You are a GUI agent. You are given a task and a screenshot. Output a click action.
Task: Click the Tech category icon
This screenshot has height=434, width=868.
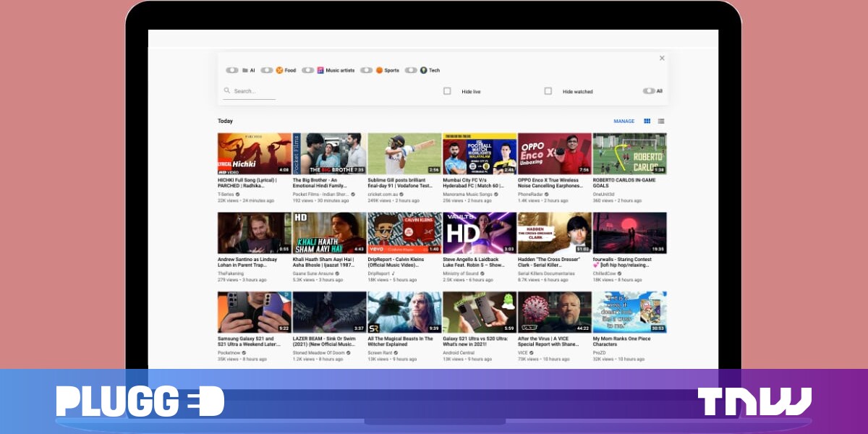[424, 70]
